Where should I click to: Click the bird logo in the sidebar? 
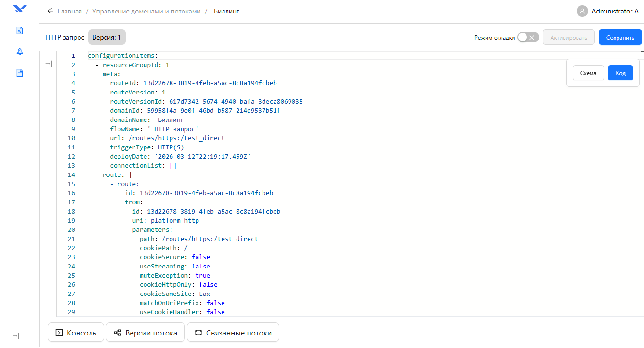click(20, 8)
